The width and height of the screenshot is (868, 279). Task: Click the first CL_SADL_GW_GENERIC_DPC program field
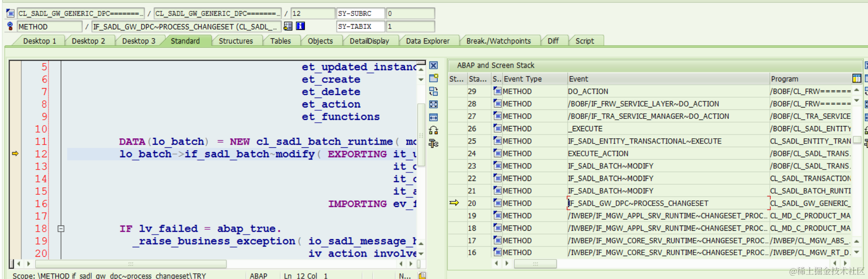pyautogui.click(x=81, y=13)
